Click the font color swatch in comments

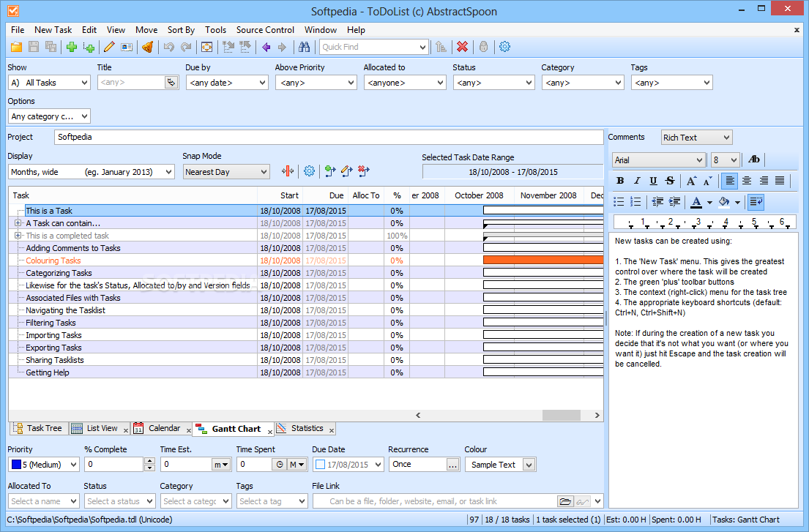coord(696,201)
